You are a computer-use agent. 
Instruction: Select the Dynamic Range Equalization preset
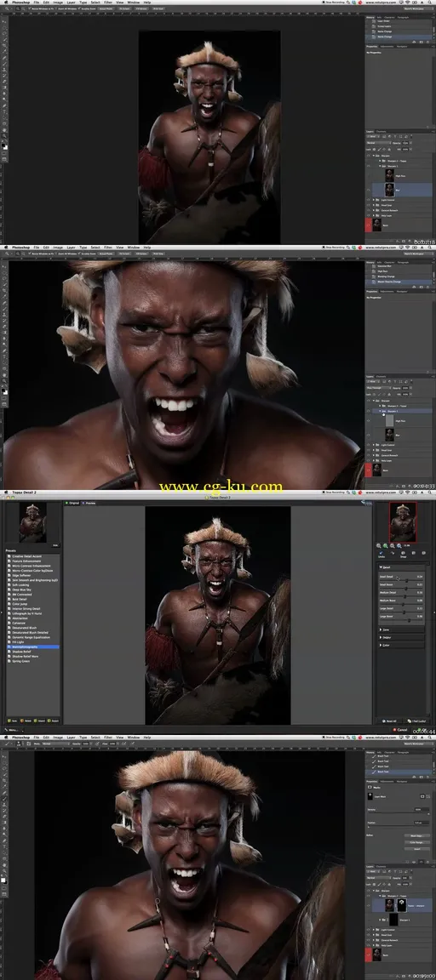[x=30, y=637]
